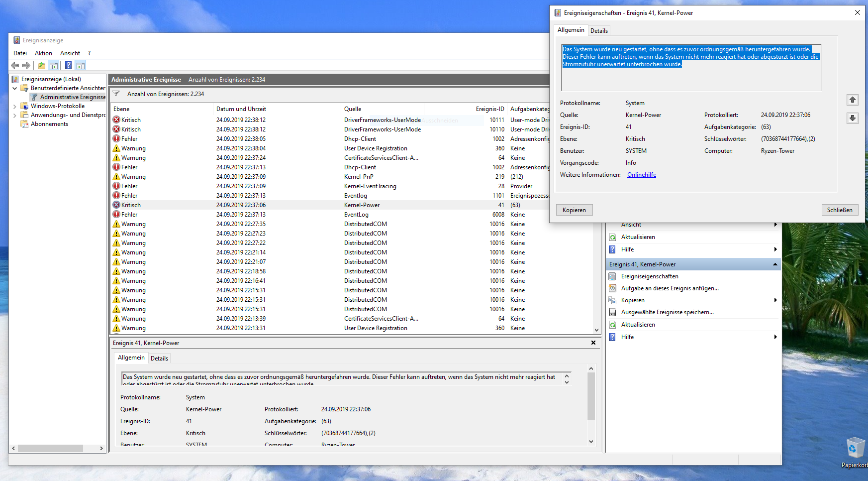
Task: Sort by the Ebene column header
Action: [x=162, y=109]
